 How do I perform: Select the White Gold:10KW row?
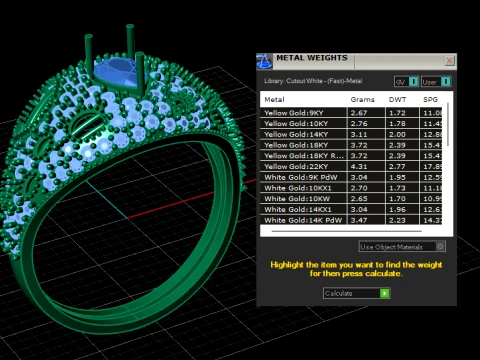351,199
